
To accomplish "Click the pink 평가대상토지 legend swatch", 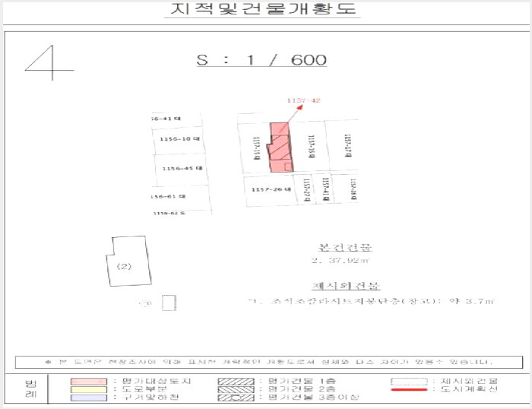I will (89, 381).
